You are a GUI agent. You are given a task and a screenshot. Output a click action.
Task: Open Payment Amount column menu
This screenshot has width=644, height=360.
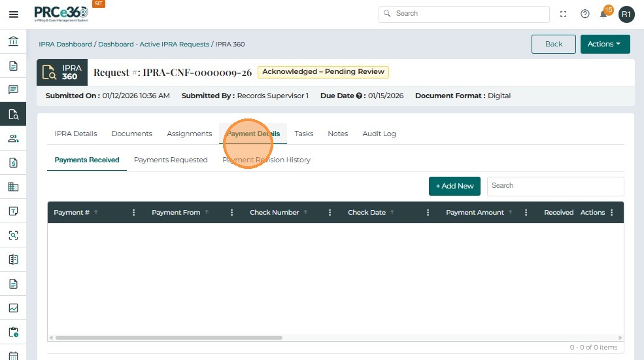pyautogui.click(x=526, y=213)
